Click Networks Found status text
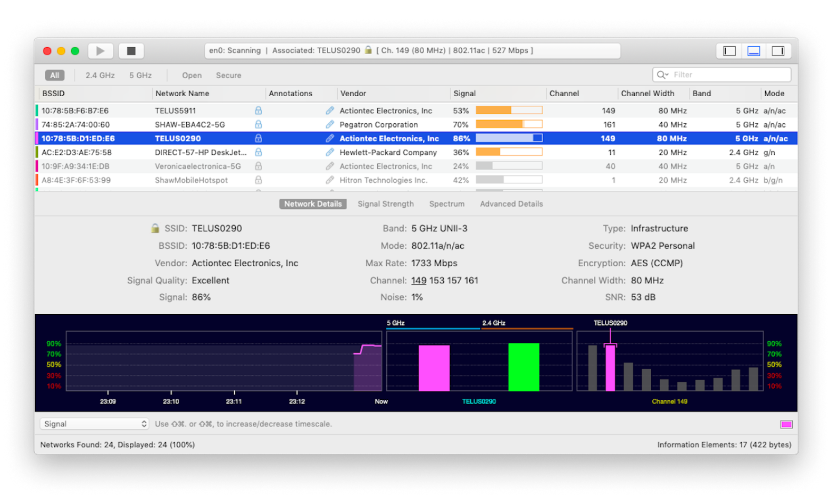 click(118, 444)
